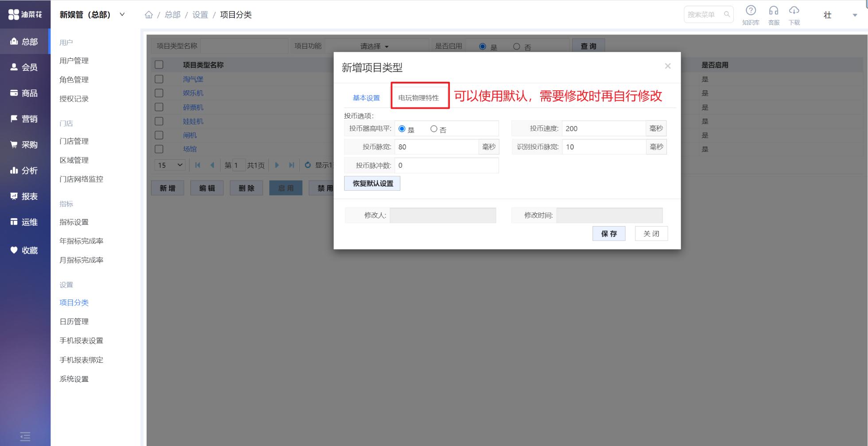Screen dimensions: 868x446
Task: Open 用户管理 in the side menu
Action: [74, 61]
